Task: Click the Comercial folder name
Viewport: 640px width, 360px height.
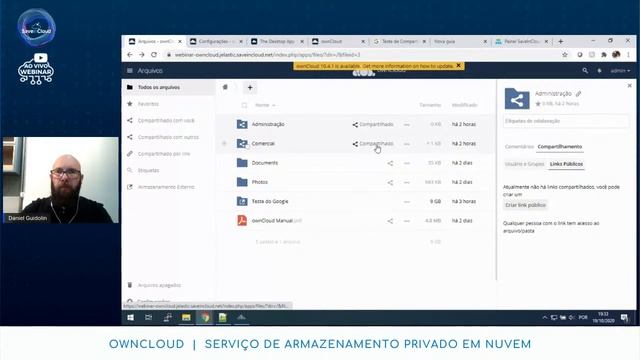Action: [x=263, y=143]
